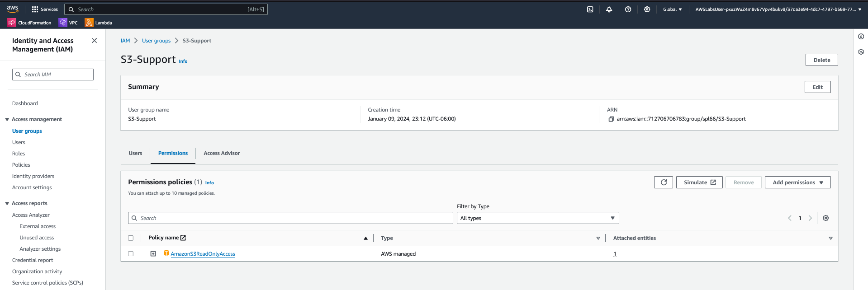Open the AWS home logo
The height and width of the screenshot is (290, 868).
click(13, 9)
